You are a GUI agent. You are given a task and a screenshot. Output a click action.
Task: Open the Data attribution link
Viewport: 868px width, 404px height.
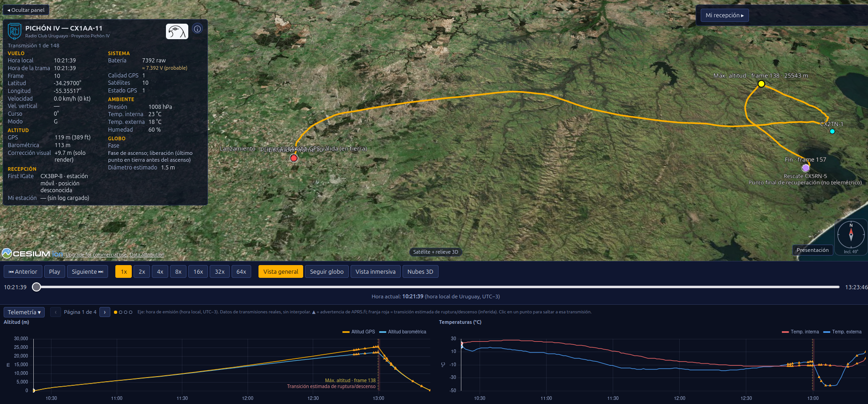coord(147,255)
